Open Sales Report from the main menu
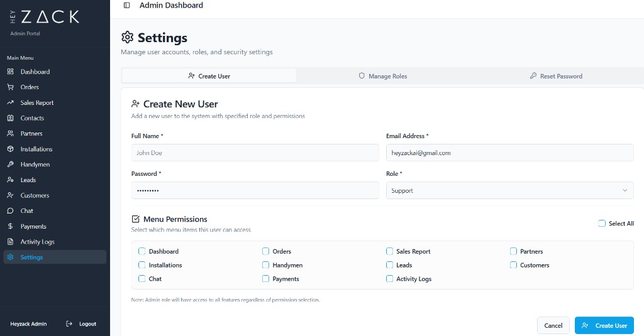Viewport: 644px width, 336px height. click(x=55, y=102)
